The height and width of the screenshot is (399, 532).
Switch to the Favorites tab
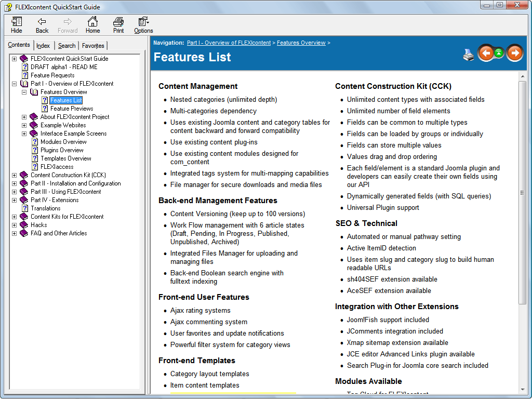93,46
